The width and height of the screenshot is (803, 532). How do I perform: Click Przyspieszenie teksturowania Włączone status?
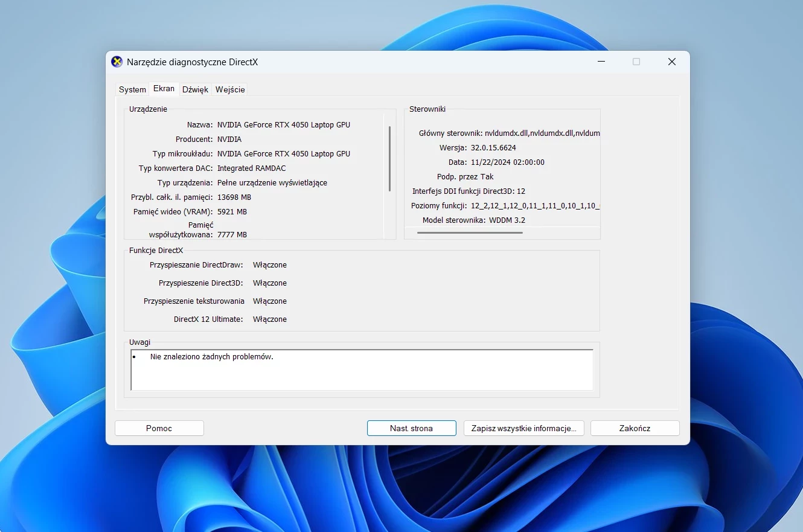click(270, 301)
